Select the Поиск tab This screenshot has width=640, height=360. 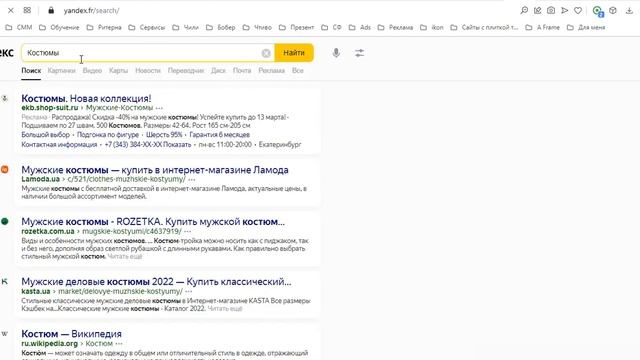(x=31, y=71)
